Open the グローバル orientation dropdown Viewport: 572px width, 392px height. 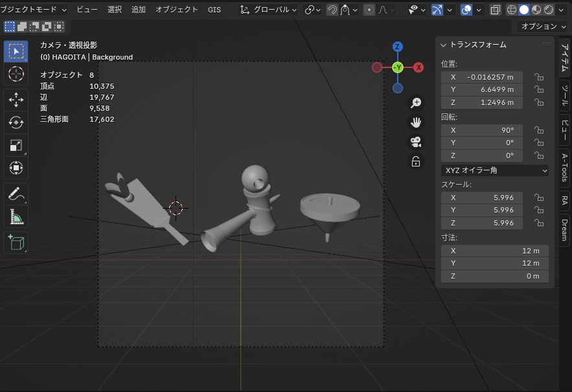click(268, 10)
